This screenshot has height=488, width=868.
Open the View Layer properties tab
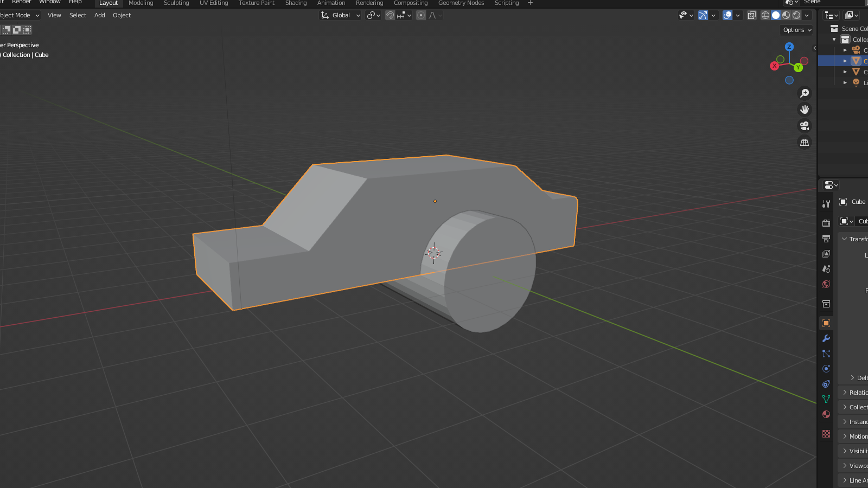826,253
